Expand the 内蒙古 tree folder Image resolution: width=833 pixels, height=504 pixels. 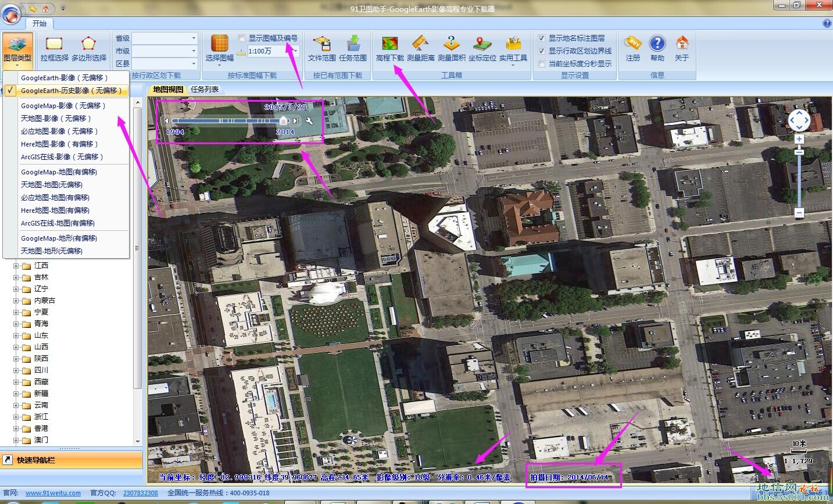[x=16, y=301]
